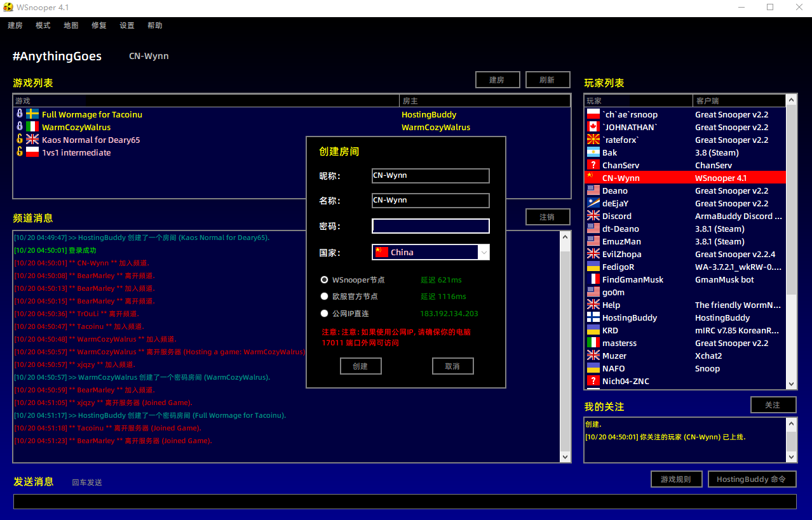Click the 房主 column header
Viewport: 812px width, 520px height.
485,101
